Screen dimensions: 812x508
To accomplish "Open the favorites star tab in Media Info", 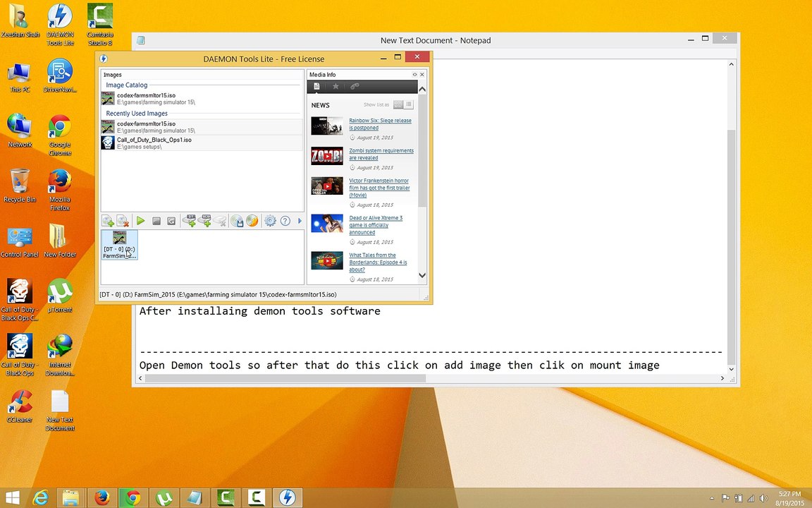I will click(x=336, y=87).
